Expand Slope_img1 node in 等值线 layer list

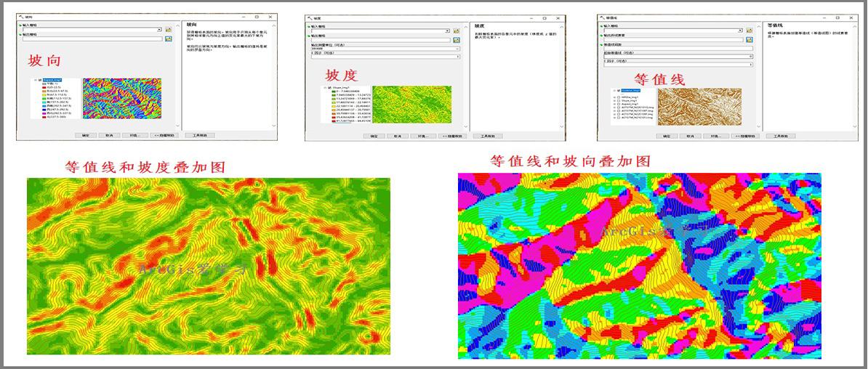614,101
